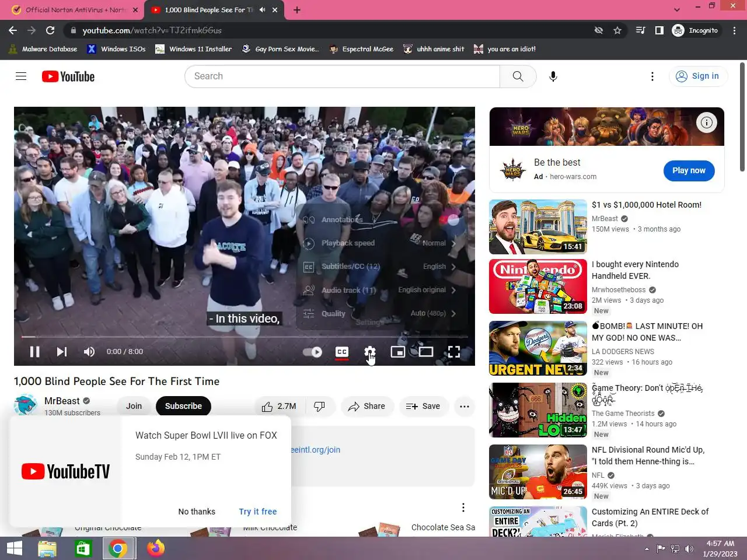Open the MrBeast channel avatar
This screenshot has height=560, width=747.
25,405
